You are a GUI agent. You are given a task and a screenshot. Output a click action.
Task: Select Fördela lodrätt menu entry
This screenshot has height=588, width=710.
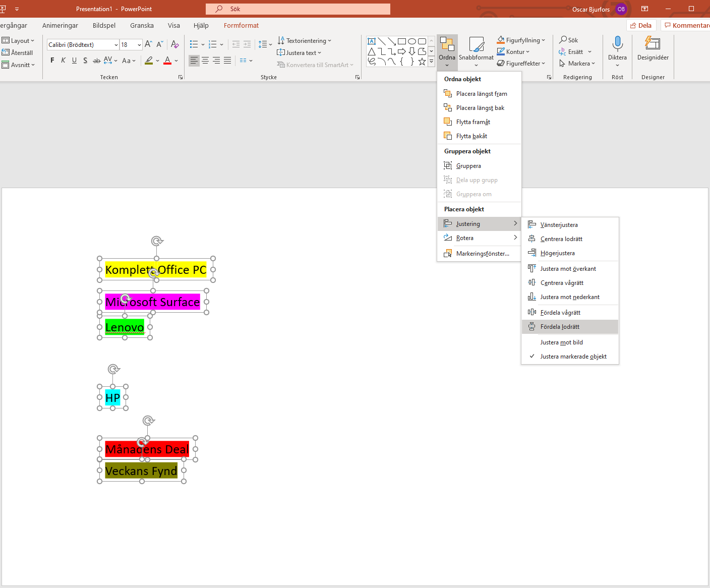point(559,327)
